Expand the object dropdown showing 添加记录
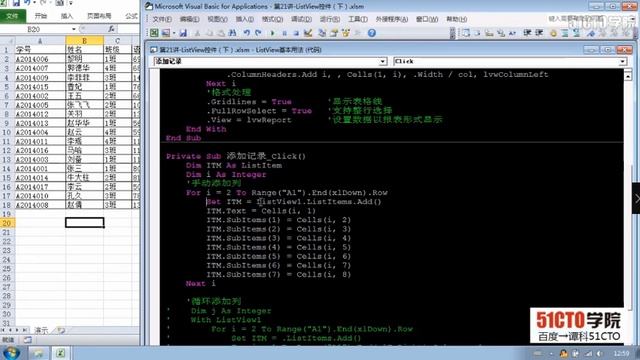This screenshot has height=360, width=640. click(x=382, y=61)
